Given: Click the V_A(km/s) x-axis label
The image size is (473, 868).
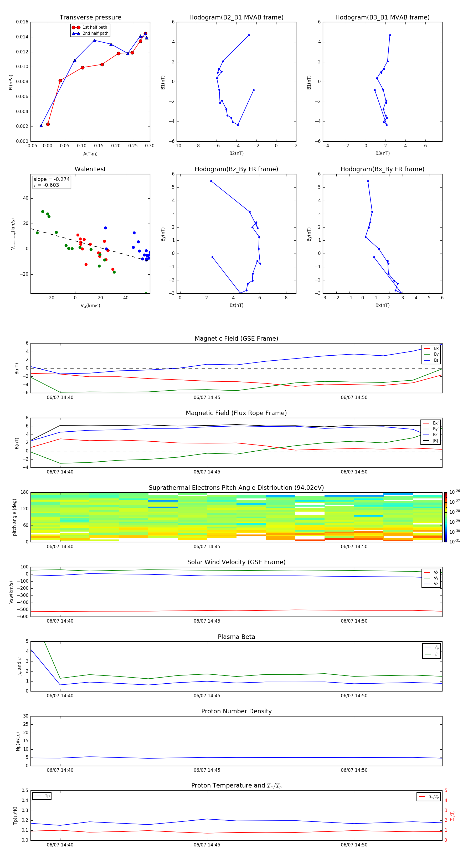Looking at the screenshot, I should click(x=90, y=306).
